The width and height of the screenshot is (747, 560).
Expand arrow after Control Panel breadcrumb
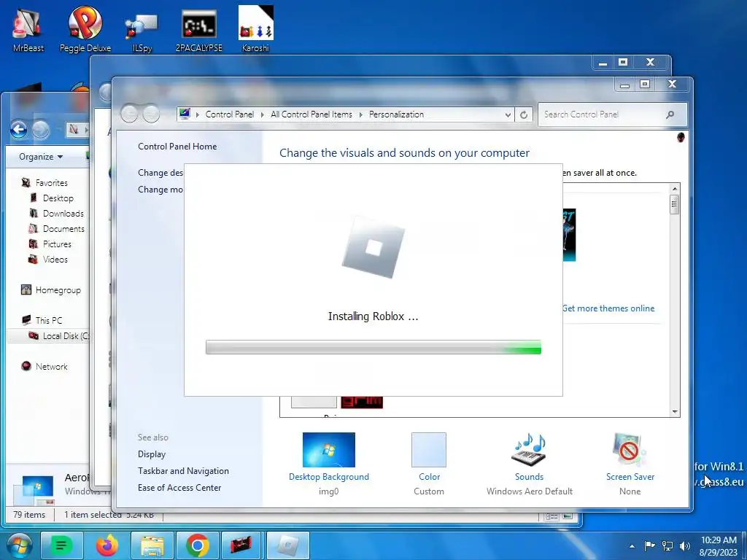pos(262,114)
